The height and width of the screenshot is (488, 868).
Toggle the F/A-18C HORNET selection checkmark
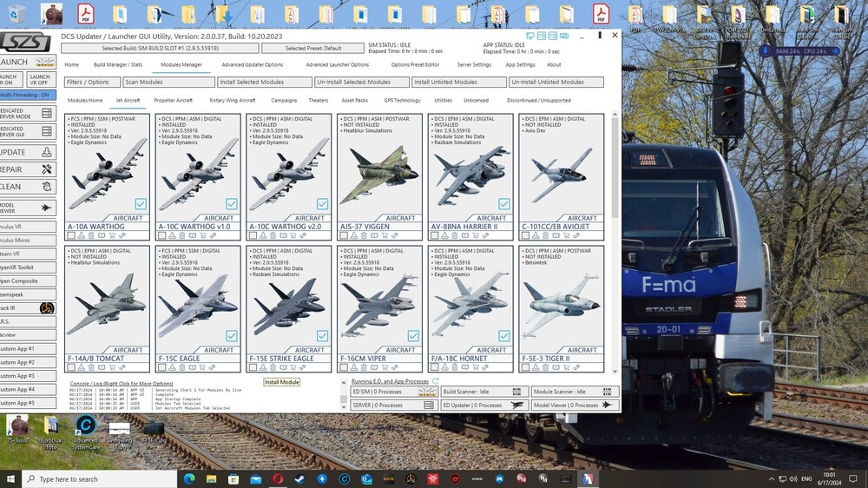pyautogui.click(x=503, y=336)
